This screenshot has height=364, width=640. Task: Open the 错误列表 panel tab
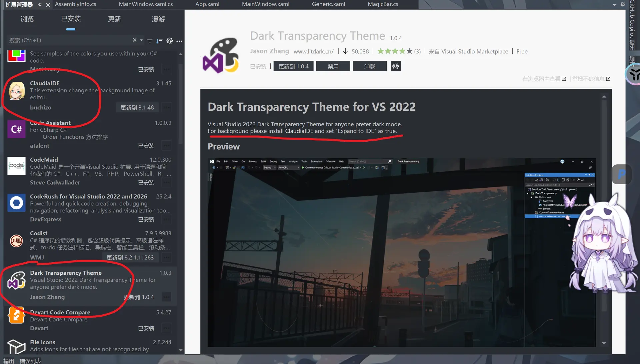click(x=30, y=361)
